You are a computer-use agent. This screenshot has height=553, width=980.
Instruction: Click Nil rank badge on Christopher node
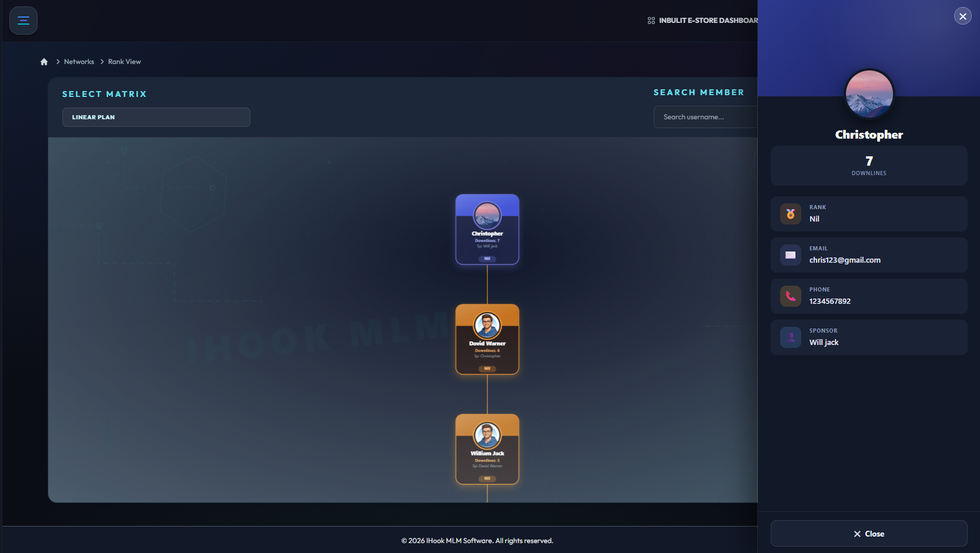[488, 258]
